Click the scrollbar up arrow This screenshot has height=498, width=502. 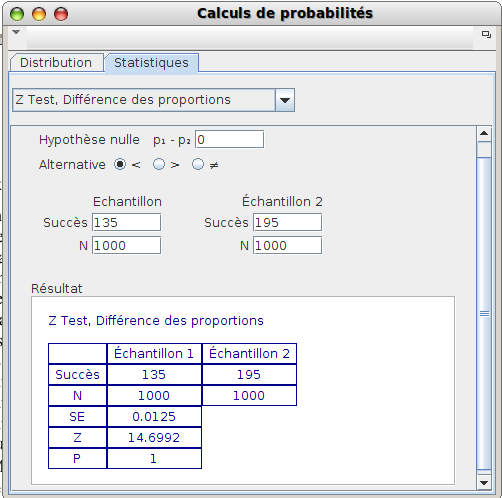[x=484, y=134]
